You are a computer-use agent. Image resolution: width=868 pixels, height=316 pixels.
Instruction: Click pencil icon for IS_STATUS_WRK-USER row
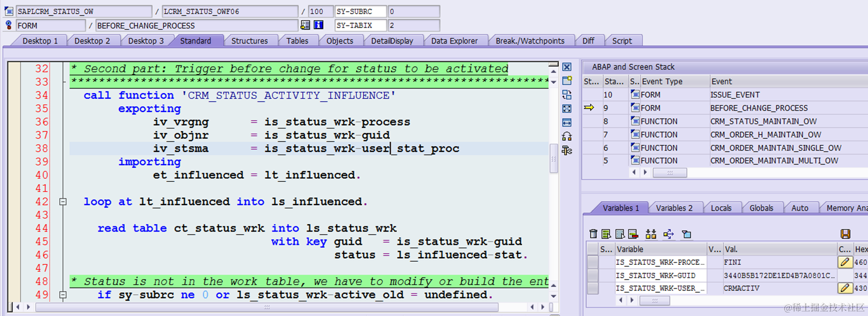(x=845, y=288)
